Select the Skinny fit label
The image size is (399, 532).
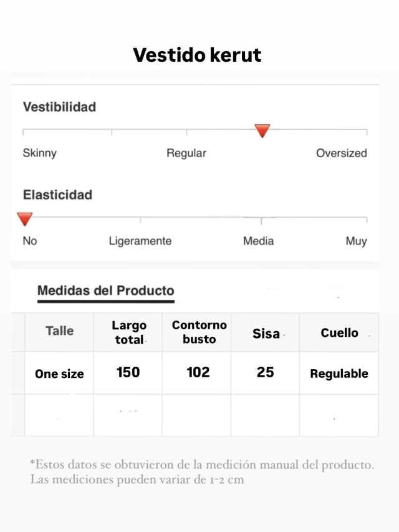pos(40,153)
